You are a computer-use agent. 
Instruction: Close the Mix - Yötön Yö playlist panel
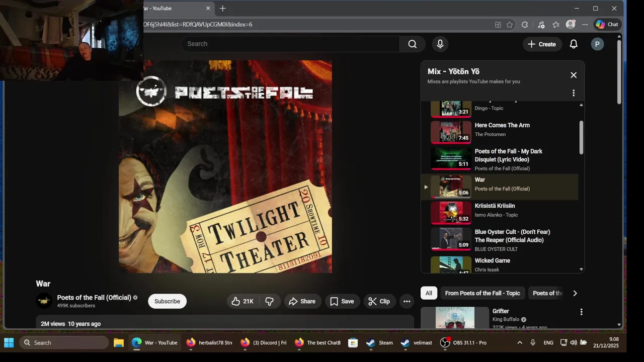574,75
